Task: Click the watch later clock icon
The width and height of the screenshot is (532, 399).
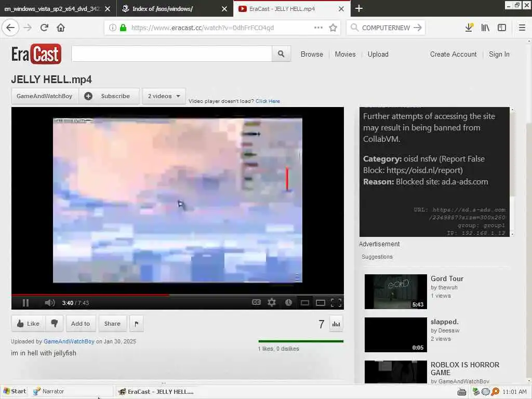Action: point(288,302)
